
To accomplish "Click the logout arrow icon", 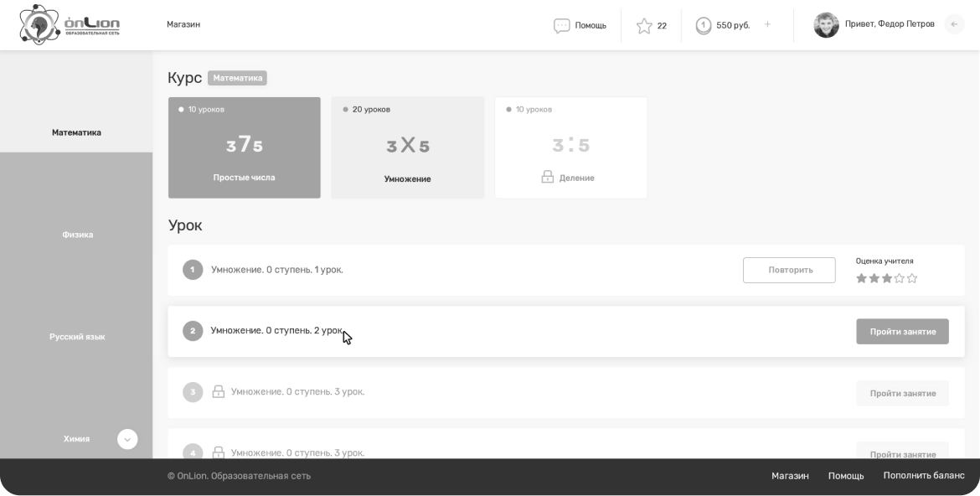I will 954,24.
